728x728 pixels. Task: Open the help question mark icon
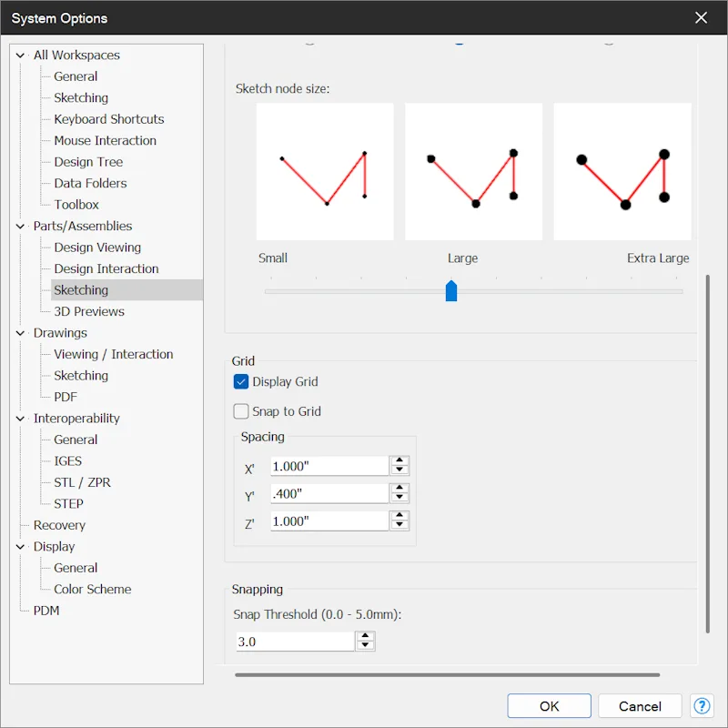(702, 706)
